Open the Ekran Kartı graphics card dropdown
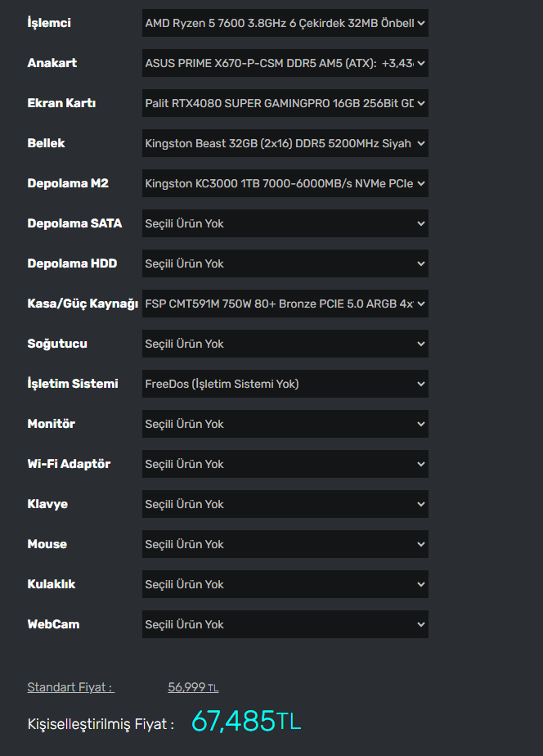Viewport: 543px width, 756px height. [285, 103]
